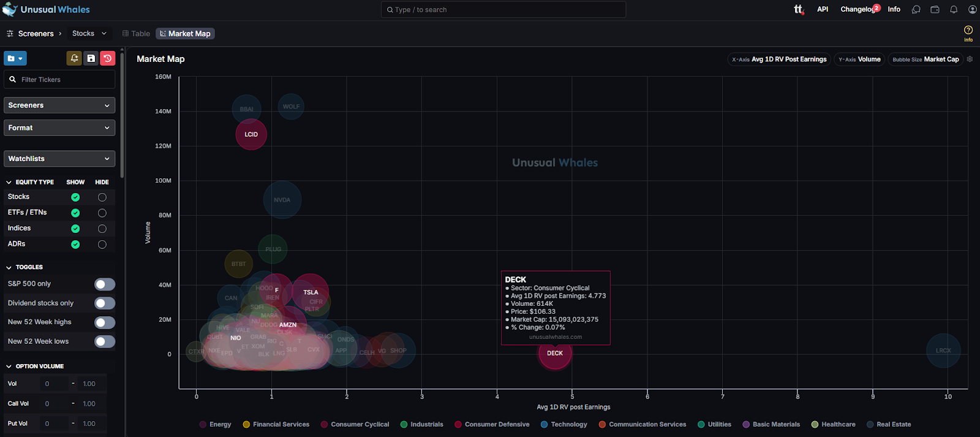Select the TSLA bubble

pos(311,292)
